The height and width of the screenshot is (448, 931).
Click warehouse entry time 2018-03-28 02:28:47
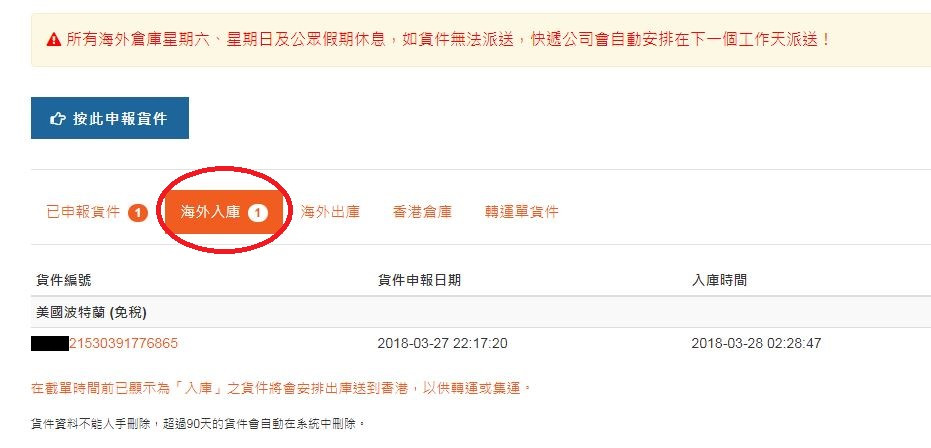756,344
